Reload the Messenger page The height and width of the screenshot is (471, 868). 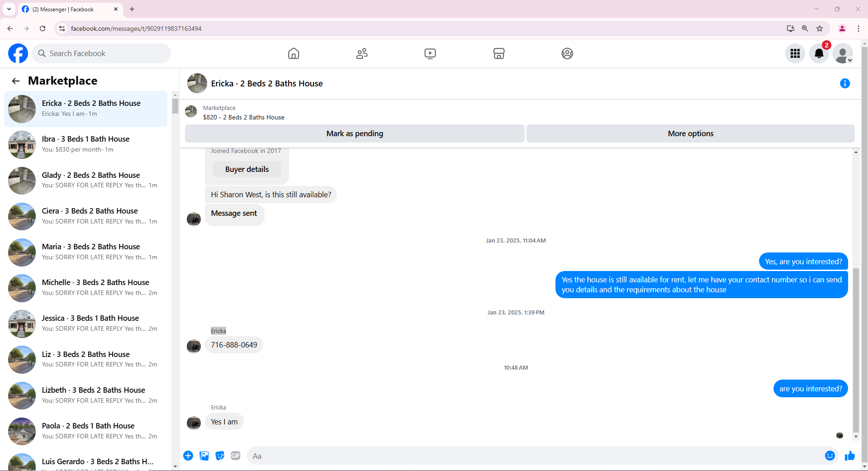coord(43,29)
